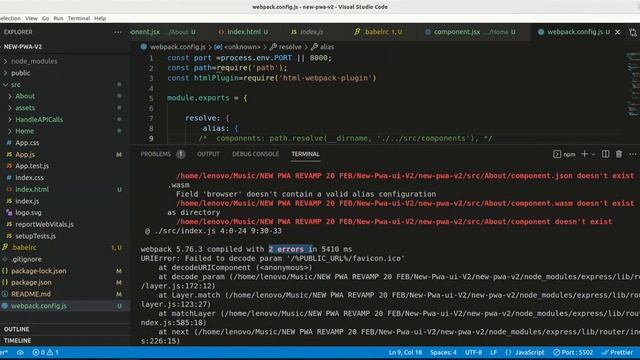Open new terminal launch profile dropdown
The image size is (640, 360).
pos(593,154)
